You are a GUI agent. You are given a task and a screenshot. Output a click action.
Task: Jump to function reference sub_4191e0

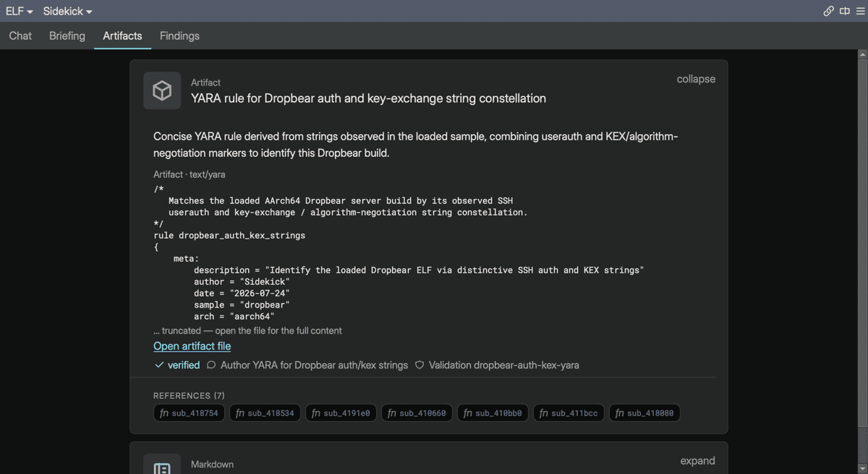(341, 413)
